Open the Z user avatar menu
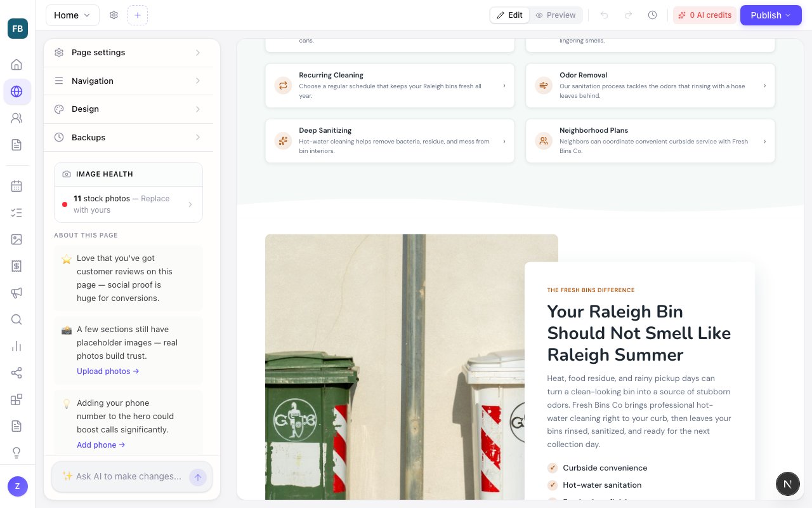The height and width of the screenshot is (508, 812). click(x=18, y=486)
